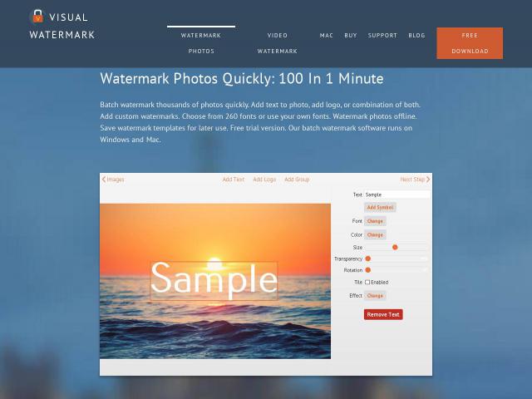The height and width of the screenshot is (399, 532).
Task: Click the Visual Watermark padlock logo icon
Action: click(37, 17)
